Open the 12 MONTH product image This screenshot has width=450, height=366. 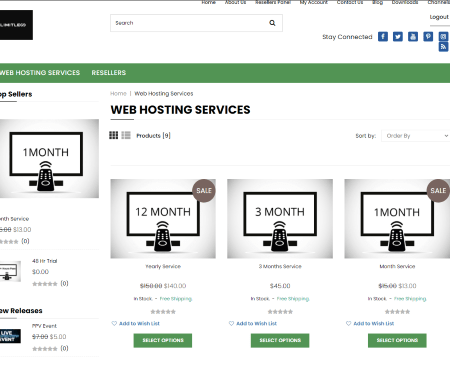[163, 219]
